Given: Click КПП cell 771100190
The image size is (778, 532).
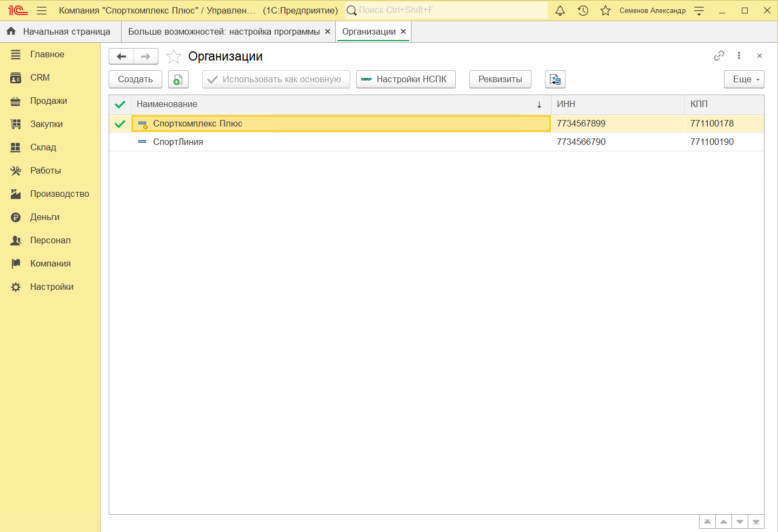Looking at the screenshot, I should [724, 142].
